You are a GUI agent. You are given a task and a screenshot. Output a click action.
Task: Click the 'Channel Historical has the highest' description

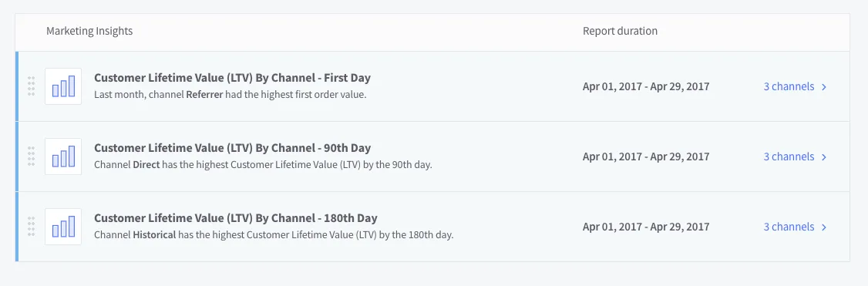tap(274, 235)
